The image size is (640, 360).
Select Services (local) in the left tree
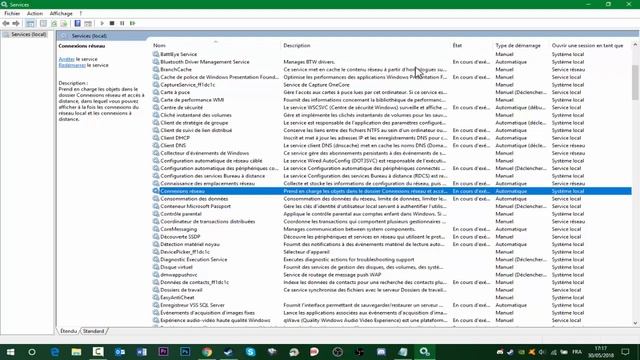tap(29, 35)
